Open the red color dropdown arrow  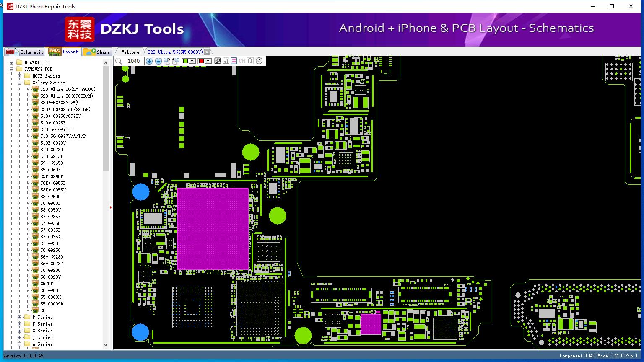[208, 61]
